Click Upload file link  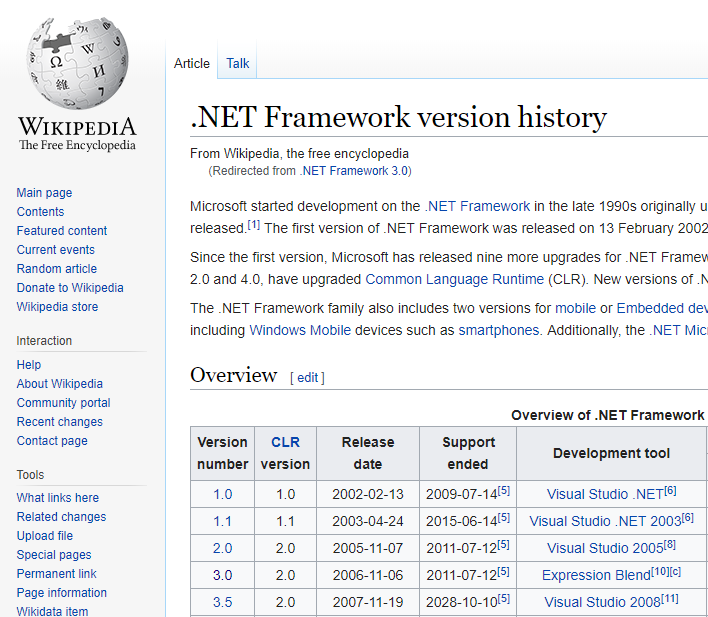[x=45, y=535]
